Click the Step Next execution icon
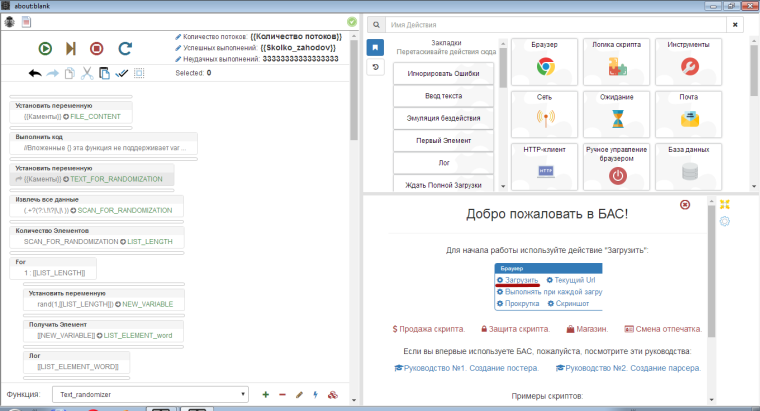The height and width of the screenshot is (411, 760). pos(71,47)
